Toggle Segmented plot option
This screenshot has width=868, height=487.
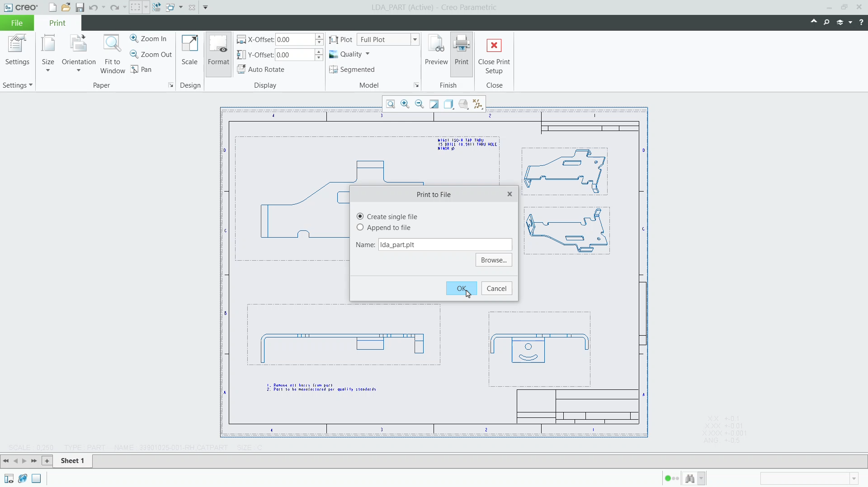(352, 69)
